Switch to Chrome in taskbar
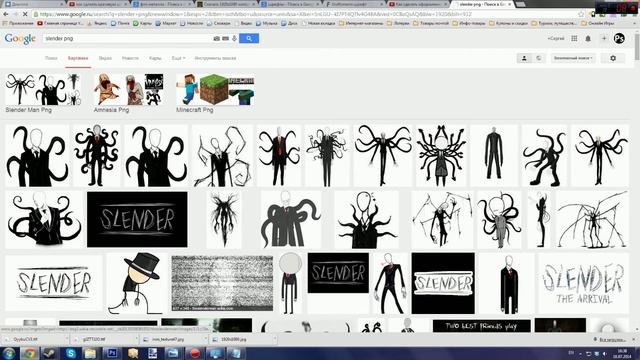 (x=29, y=353)
